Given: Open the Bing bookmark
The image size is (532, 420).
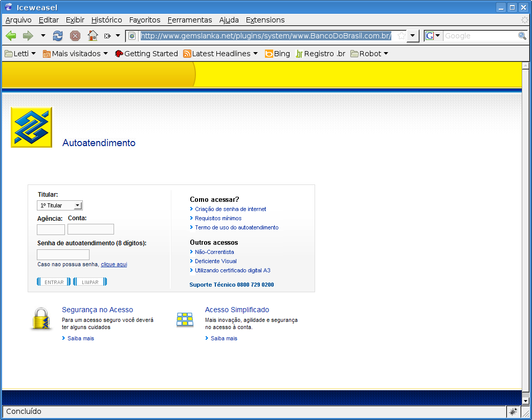Looking at the screenshot, I should click(277, 54).
